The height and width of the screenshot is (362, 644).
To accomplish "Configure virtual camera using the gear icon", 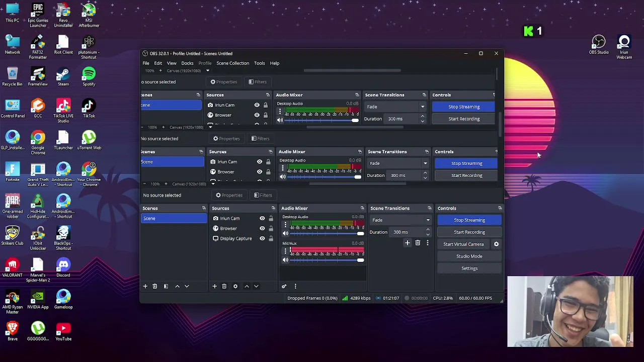I will click(496, 244).
